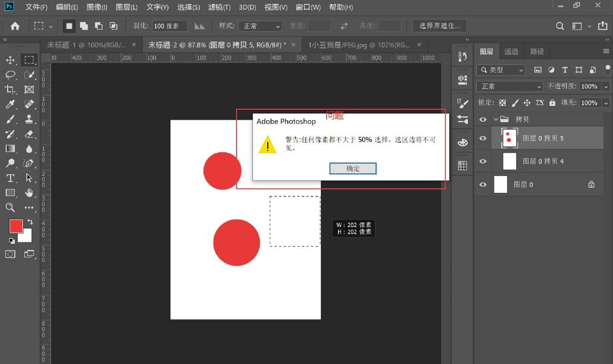Open the layer blend mode dropdown
This screenshot has width=613, height=364.
click(510, 86)
